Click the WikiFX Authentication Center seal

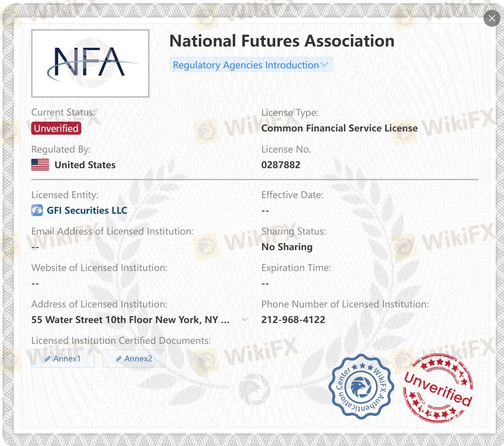(x=361, y=387)
